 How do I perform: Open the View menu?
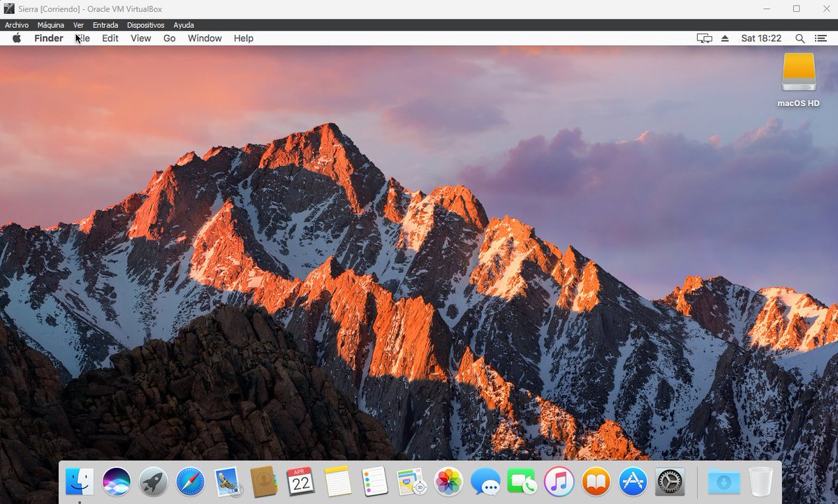pyautogui.click(x=140, y=38)
